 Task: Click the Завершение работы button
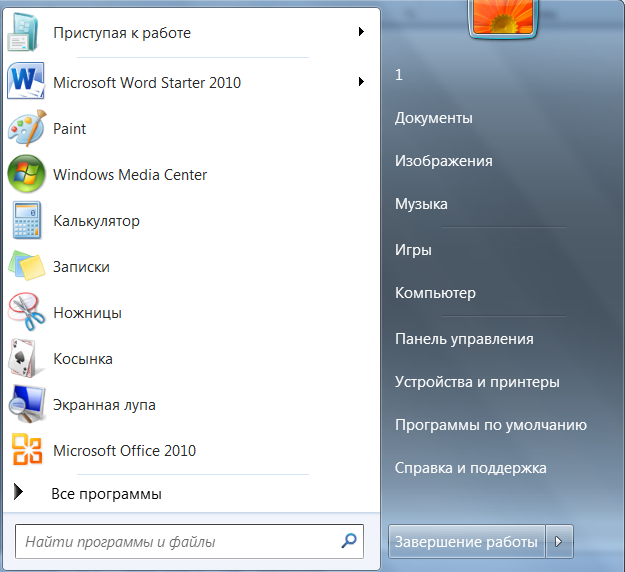pos(466,541)
